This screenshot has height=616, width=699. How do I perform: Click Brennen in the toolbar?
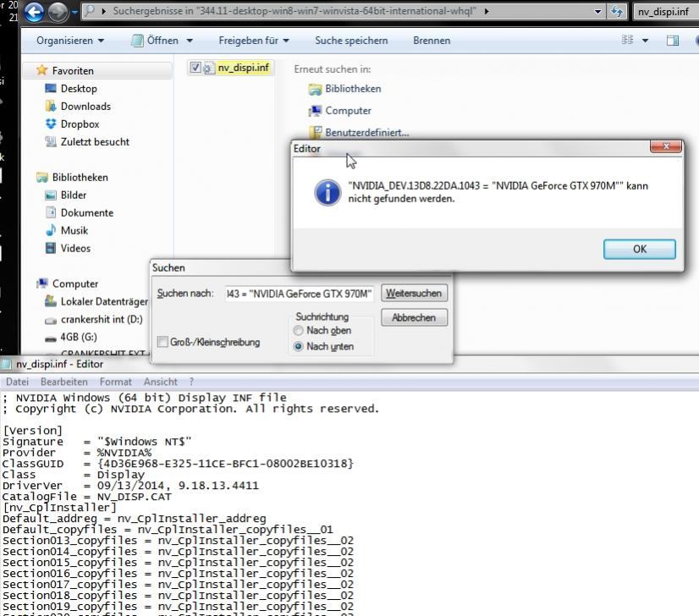(x=432, y=41)
